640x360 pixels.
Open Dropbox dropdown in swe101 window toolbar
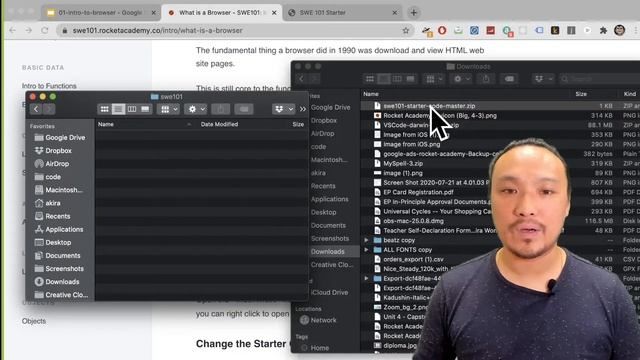coord(284,109)
